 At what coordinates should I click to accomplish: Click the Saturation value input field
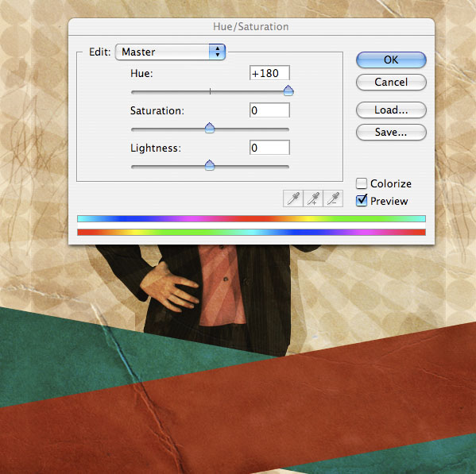pyautogui.click(x=269, y=110)
